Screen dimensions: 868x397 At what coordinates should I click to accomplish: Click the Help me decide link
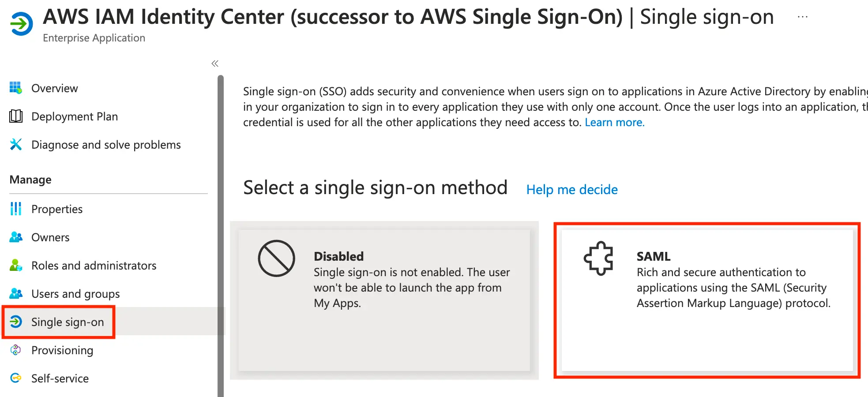click(x=572, y=190)
